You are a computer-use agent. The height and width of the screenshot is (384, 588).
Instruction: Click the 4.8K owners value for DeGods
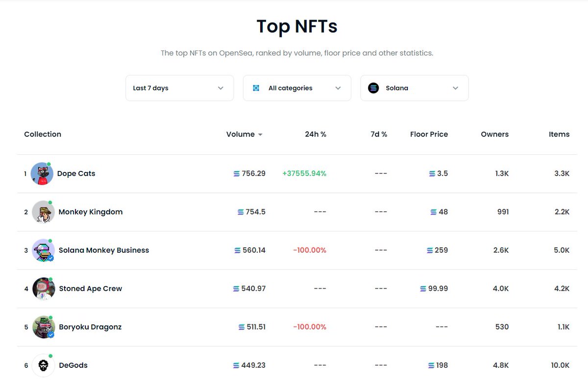[x=501, y=365]
